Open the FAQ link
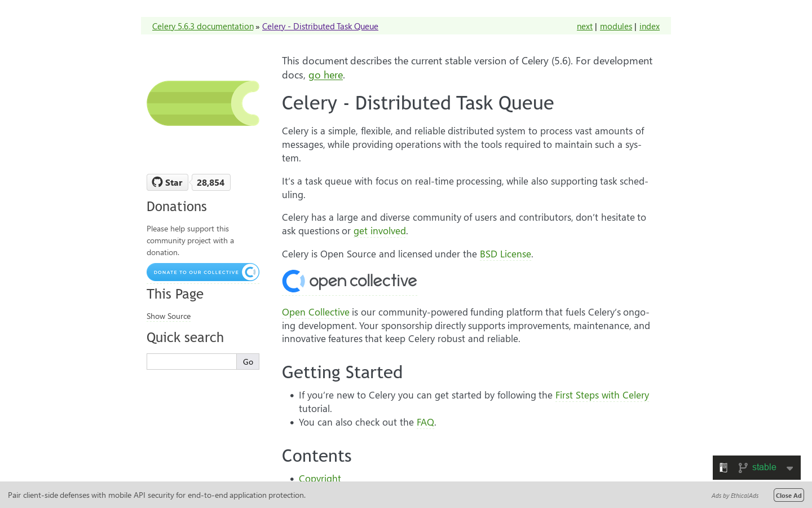This screenshot has width=812, height=508. [x=425, y=422]
